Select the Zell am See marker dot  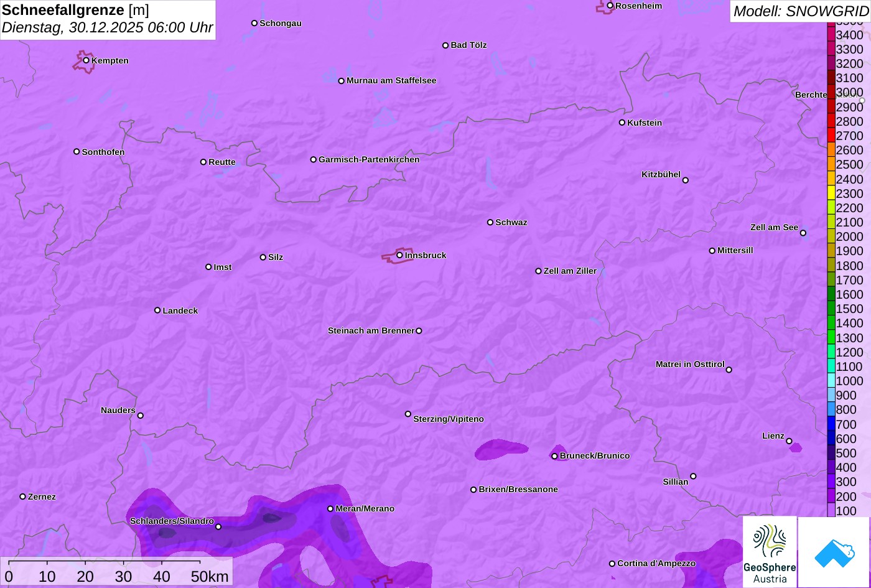point(803,233)
